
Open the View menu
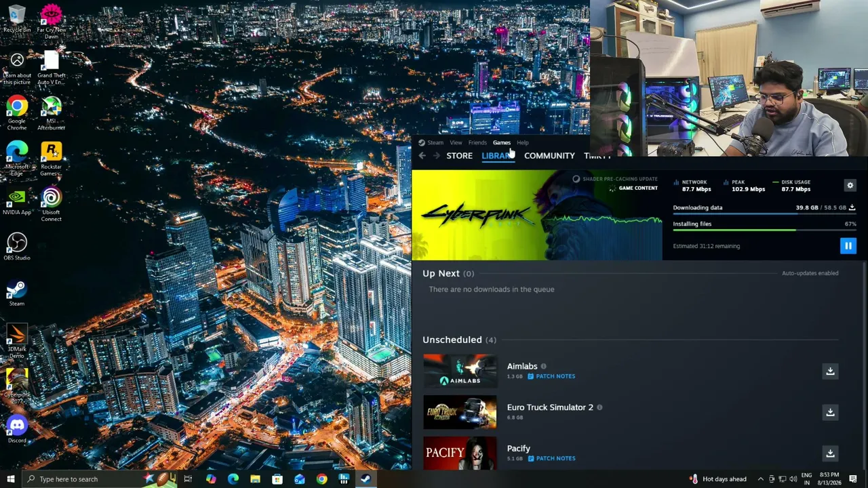click(456, 142)
